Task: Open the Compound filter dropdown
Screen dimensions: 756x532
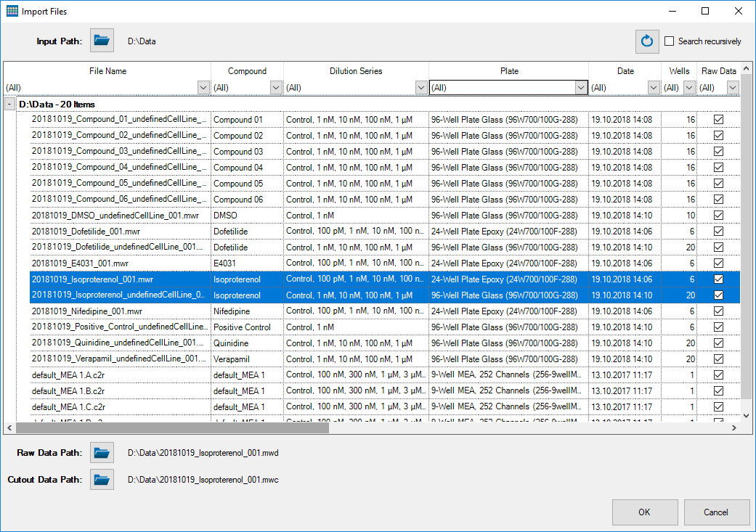Action: [275, 87]
